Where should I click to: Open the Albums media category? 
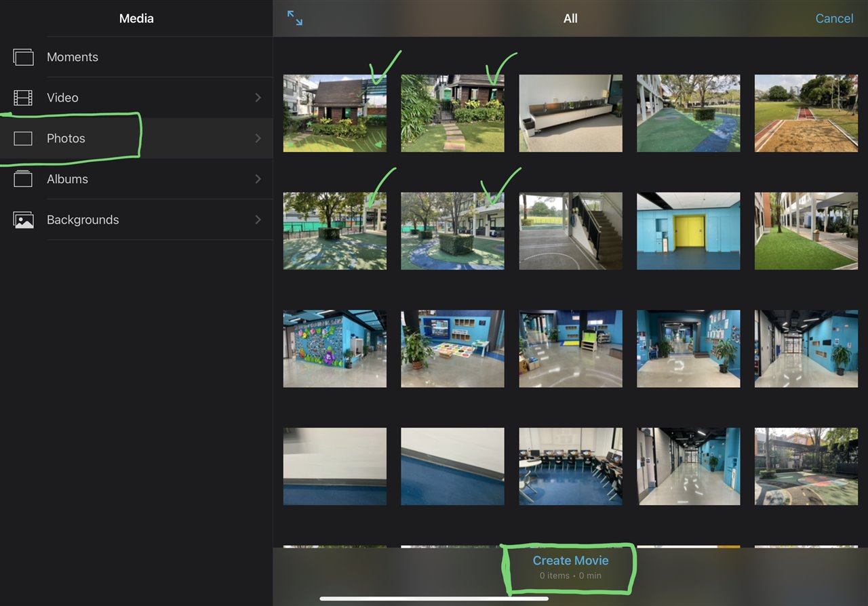[x=136, y=179]
